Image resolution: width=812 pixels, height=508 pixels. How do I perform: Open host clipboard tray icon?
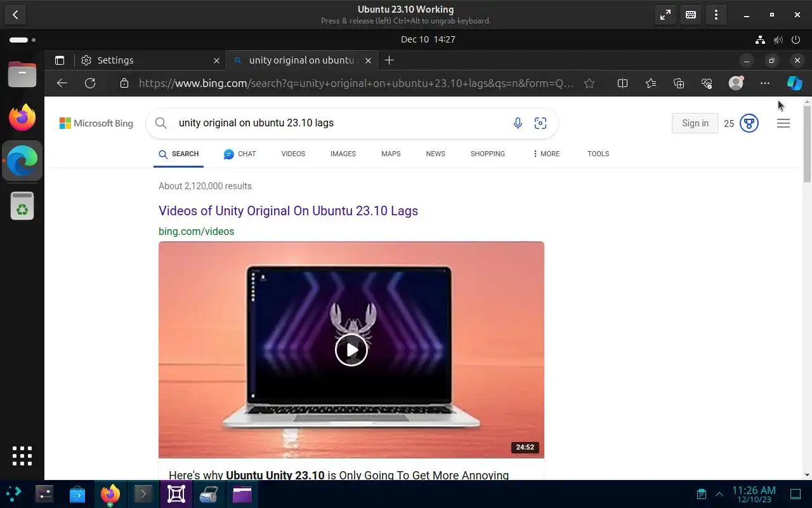(702, 494)
